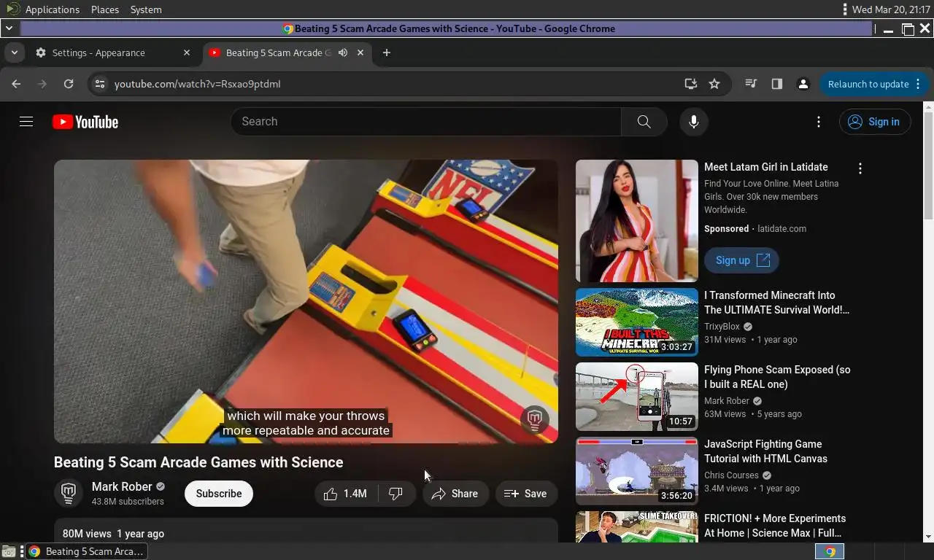The image size is (934, 560).
Task: Click the channel watermark in the video
Action: (x=534, y=419)
